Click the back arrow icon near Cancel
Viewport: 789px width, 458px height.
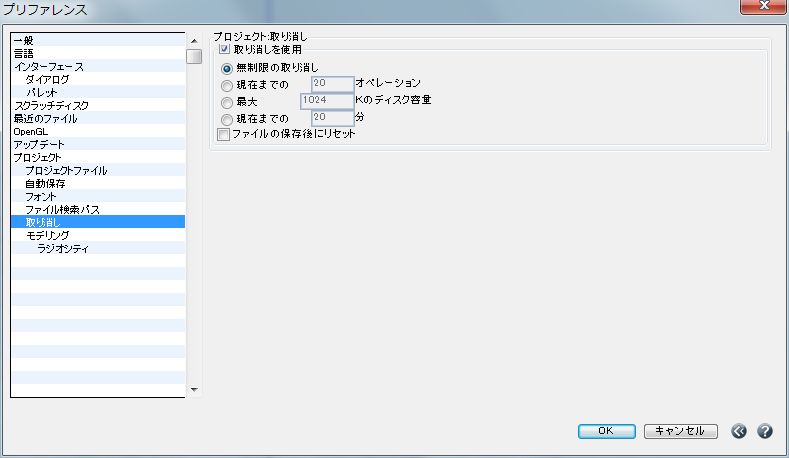(739, 431)
